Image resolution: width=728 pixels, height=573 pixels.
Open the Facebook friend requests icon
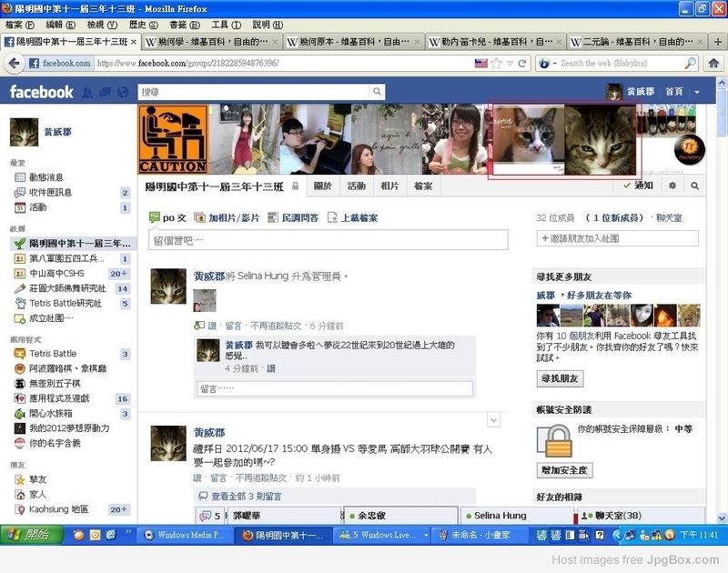click(x=87, y=92)
